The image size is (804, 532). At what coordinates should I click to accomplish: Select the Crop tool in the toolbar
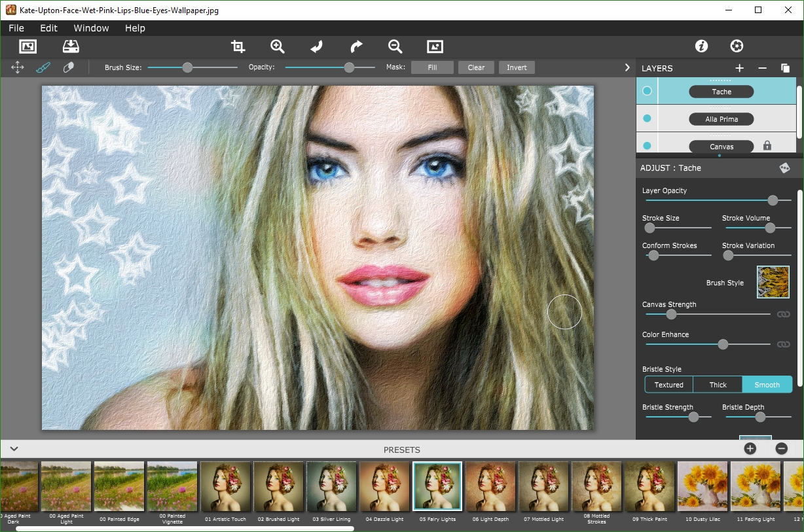pos(238,46)
